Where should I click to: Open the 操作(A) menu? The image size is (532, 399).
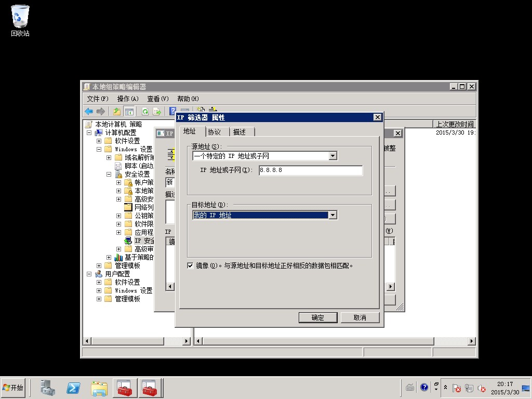pyautogui.click(x=128, y=99)
